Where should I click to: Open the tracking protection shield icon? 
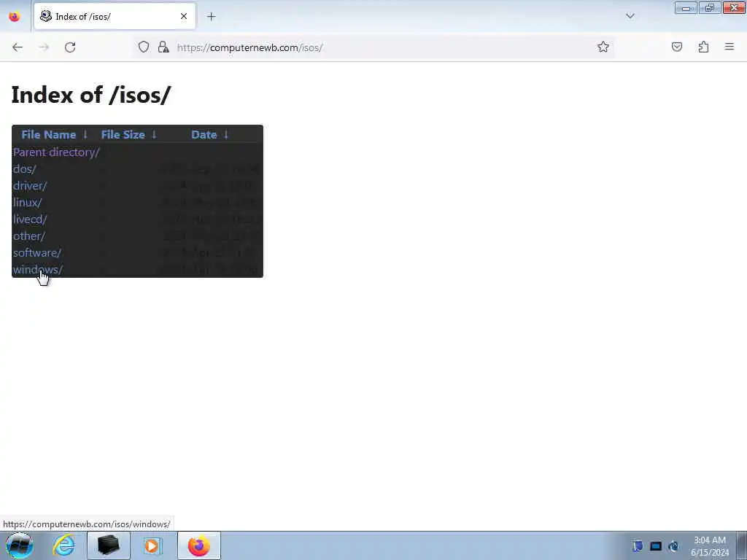(144, 47)
